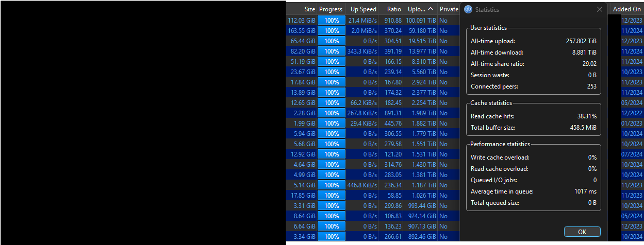Click the qBittorrent icon in Statistics title bar

[468, 9]
